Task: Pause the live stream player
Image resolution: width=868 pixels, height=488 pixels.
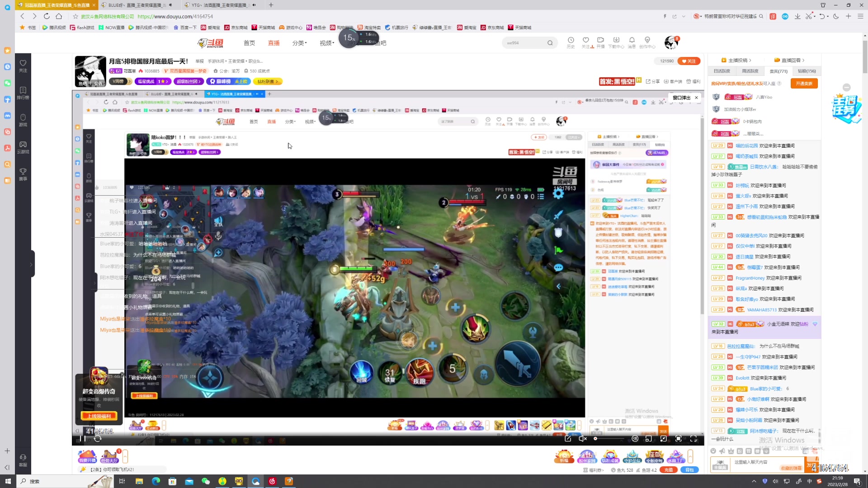Action: [83, 438]
